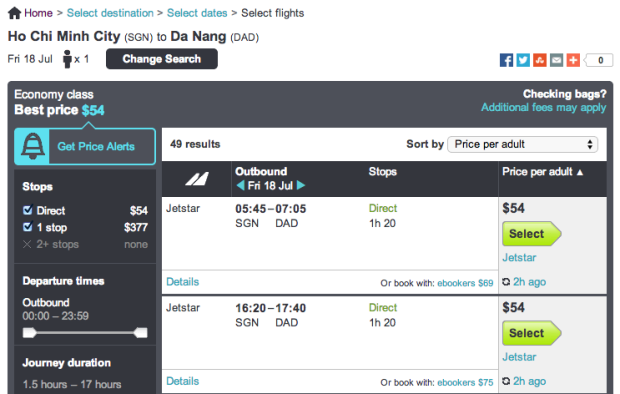Select the 16:20 Jetstar flight

point(531,333)
